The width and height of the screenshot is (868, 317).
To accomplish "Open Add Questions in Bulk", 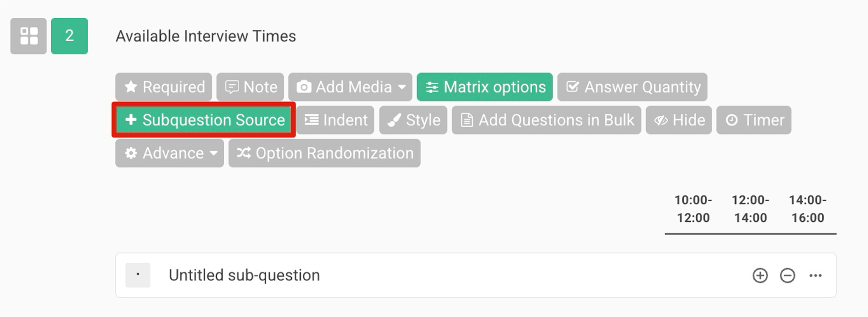I will coord(546,120).
